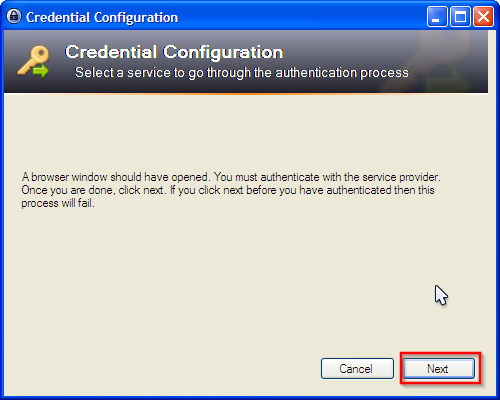The width and height of the screenshot is (500, 400).
Task: Click empty title bar space beside caption
Action: [x=300, y=17]
